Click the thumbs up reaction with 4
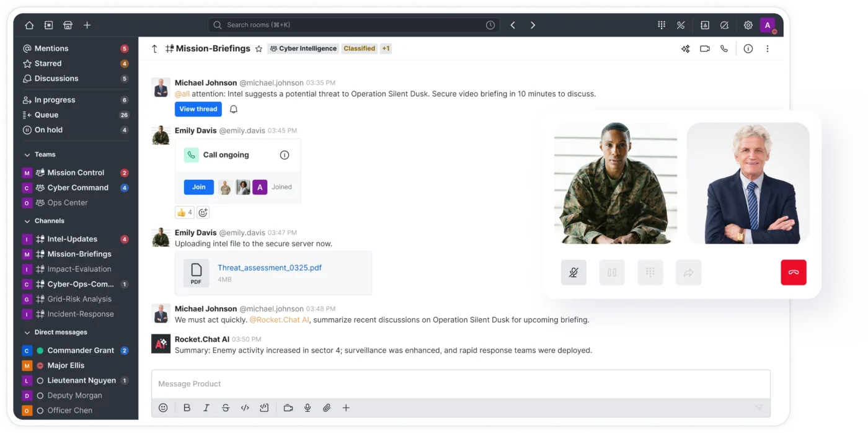This screenshot has width=868, height=433. click(184, 212)
